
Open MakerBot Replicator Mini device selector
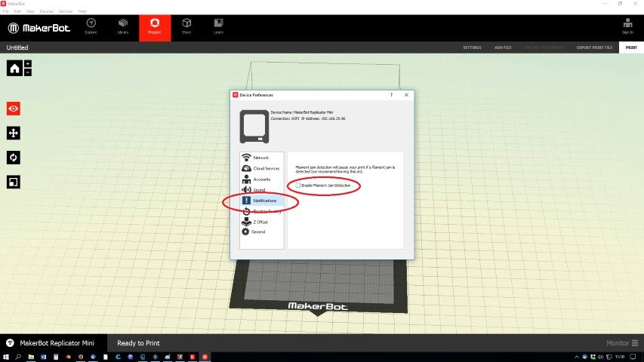pos(53,343)
